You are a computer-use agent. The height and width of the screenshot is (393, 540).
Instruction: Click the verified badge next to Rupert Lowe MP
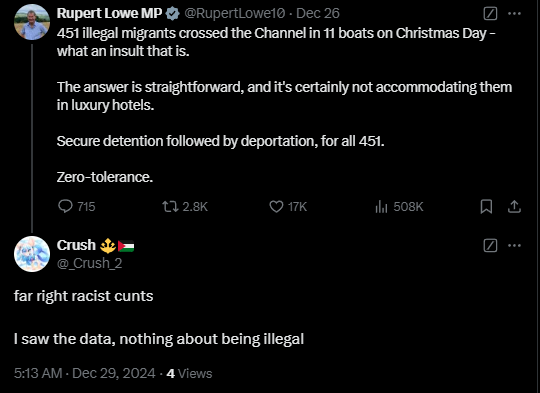coord(172,13)
